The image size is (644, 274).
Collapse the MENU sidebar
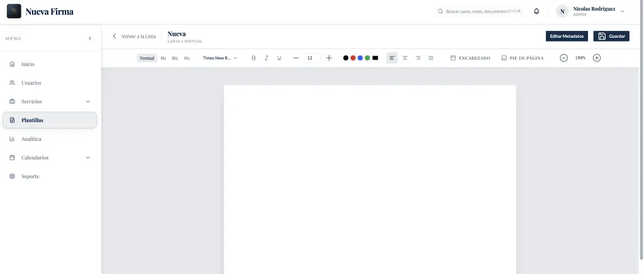[x=90, y=38]
